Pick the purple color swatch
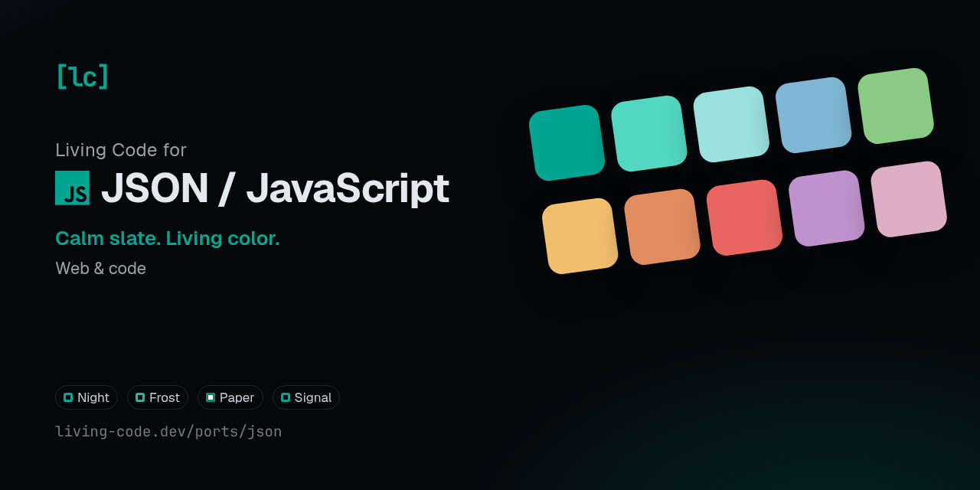 pyautogui.click(x=826, y=208)
